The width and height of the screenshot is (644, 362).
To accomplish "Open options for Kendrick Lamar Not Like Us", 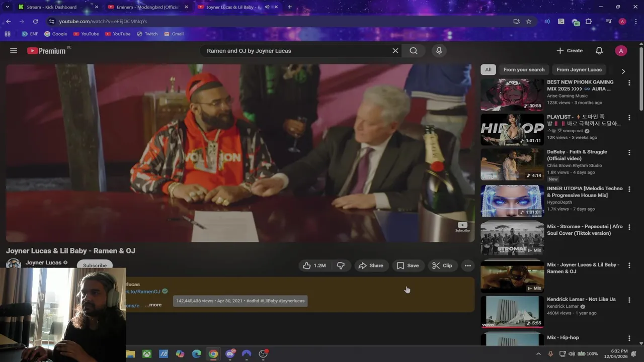I will pos(629,300).
